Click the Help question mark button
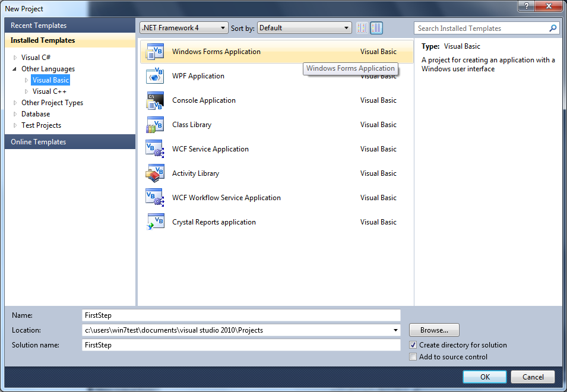This screenshot has height=392, width=567. [527, 6]
